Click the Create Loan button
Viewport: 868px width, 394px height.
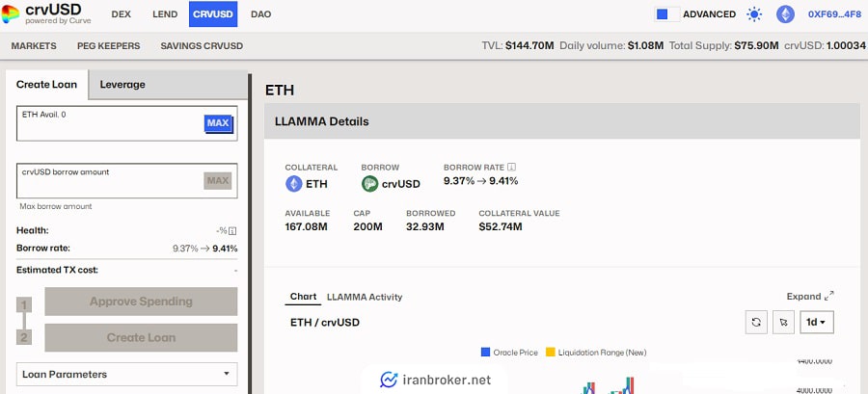pos(141,337)
